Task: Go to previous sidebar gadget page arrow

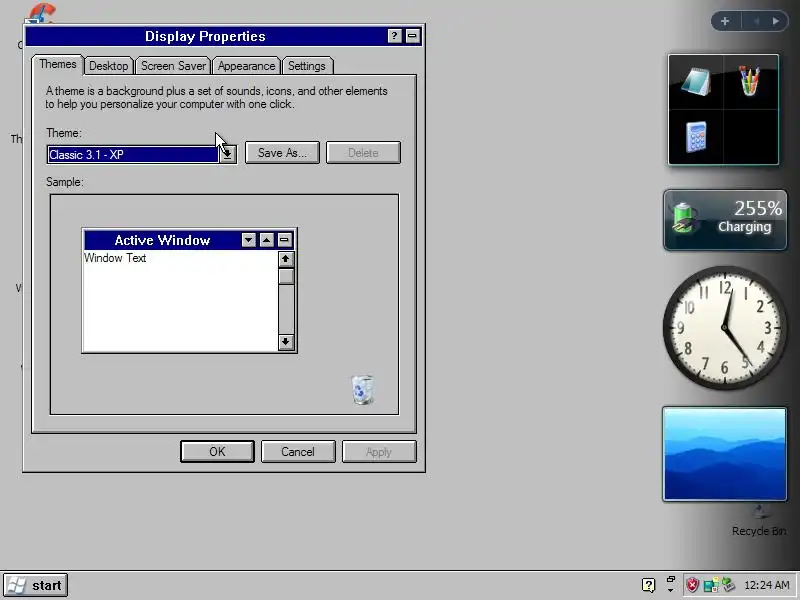Action: coord(757,21)
